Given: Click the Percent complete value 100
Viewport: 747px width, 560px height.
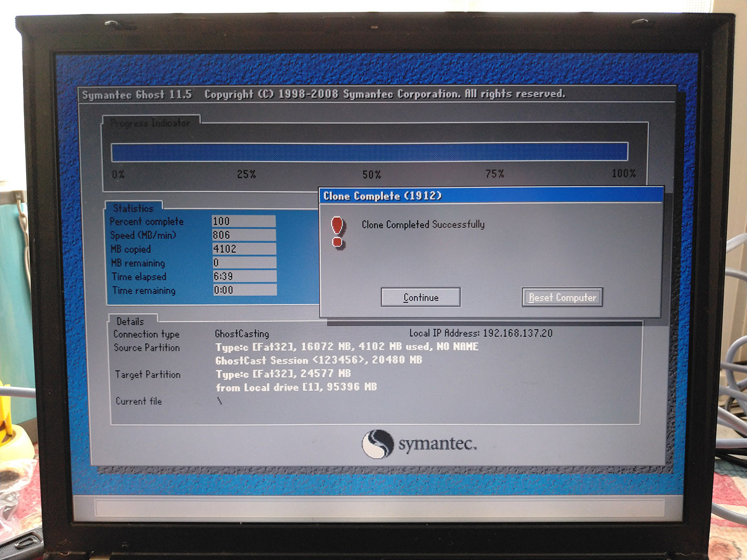Looking at the screenshot, I should click(244, 221).
